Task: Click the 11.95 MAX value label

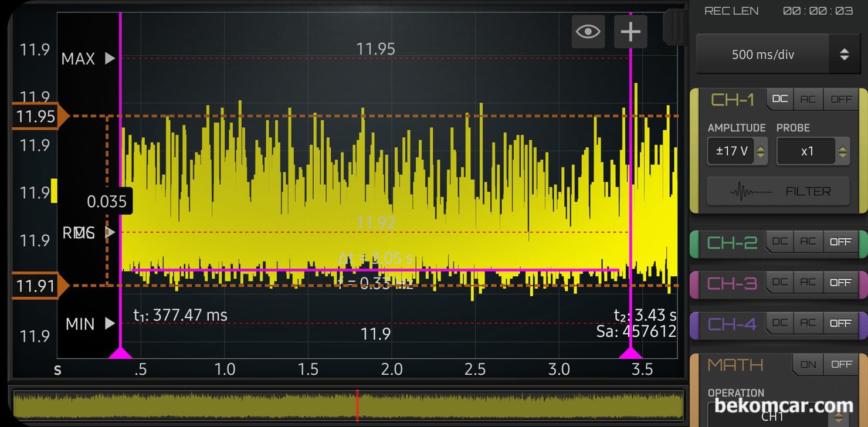Action: (376, 49)
